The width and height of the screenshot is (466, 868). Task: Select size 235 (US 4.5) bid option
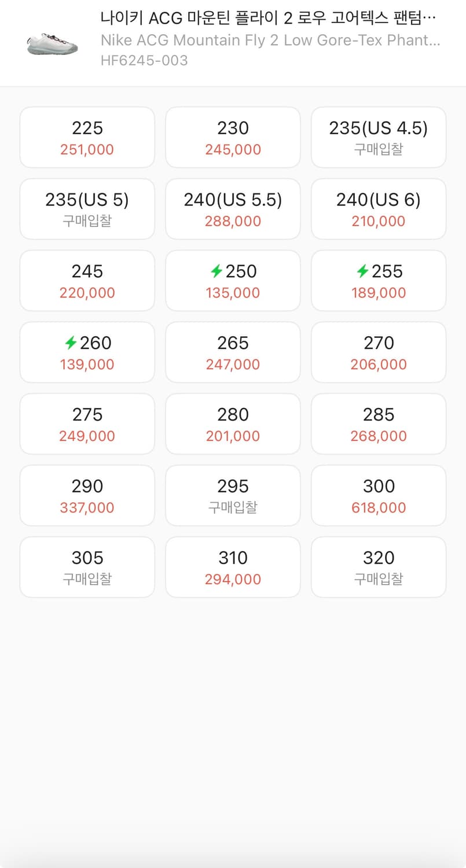pyautogui.click(x=379, y=138)
